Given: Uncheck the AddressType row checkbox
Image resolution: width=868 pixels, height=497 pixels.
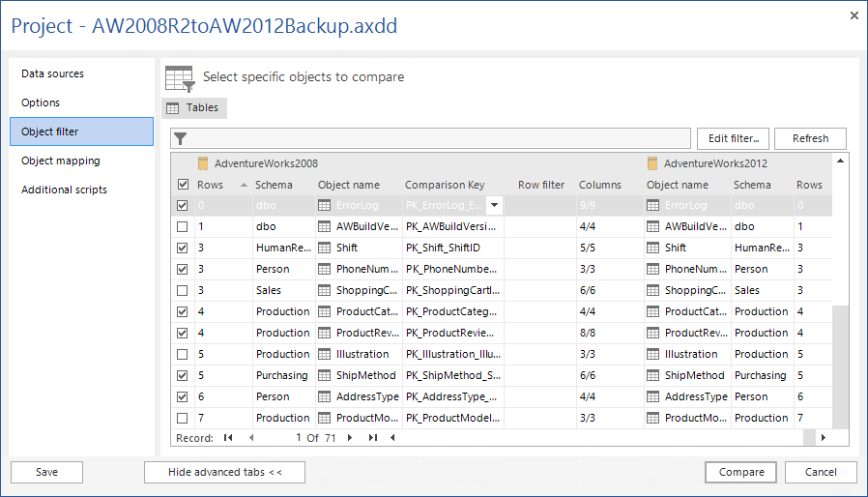Looking at the screenshot, I should (182, 396).
